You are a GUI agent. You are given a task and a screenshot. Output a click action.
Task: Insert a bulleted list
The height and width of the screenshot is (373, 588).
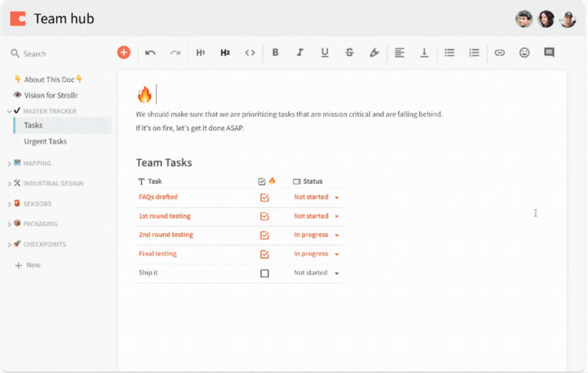(x=449, y=53)
